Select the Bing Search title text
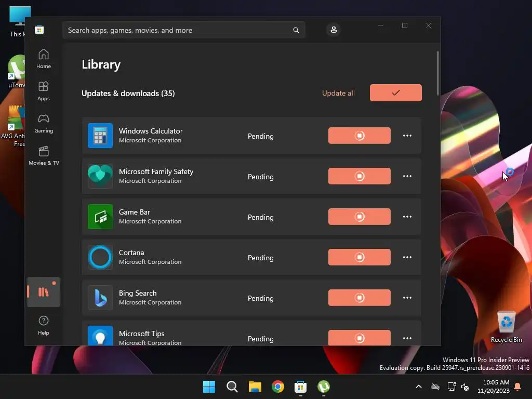Image resolution: width=532 pixels, height=399 pixels. click(x=138, y=293)
